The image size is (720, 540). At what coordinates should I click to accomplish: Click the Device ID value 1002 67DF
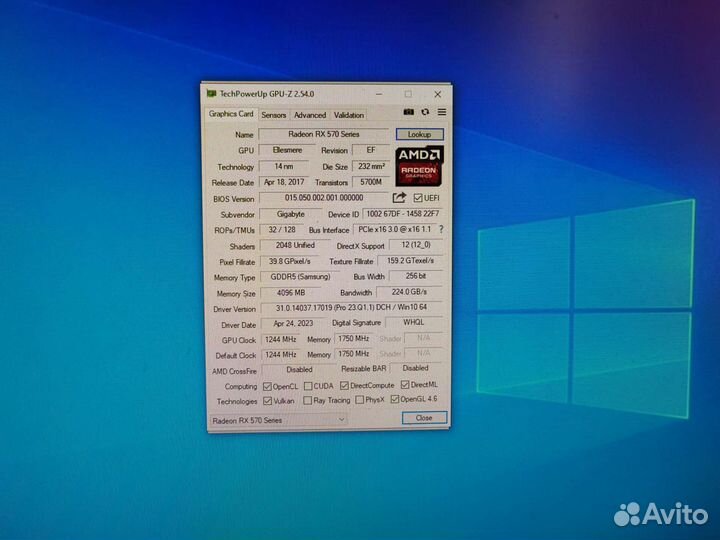pos(403,214)
